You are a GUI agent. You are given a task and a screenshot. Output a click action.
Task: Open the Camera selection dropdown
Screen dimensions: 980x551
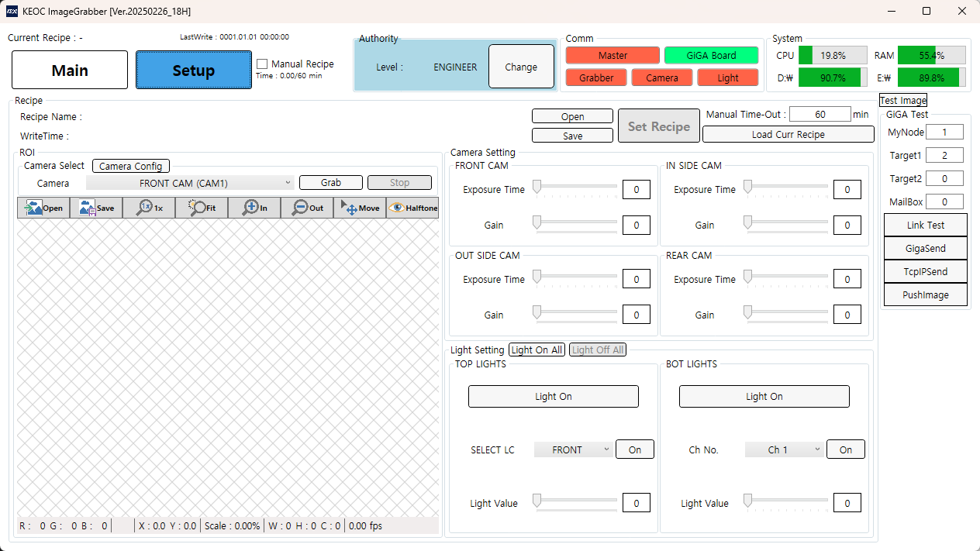tap(189, 183)
